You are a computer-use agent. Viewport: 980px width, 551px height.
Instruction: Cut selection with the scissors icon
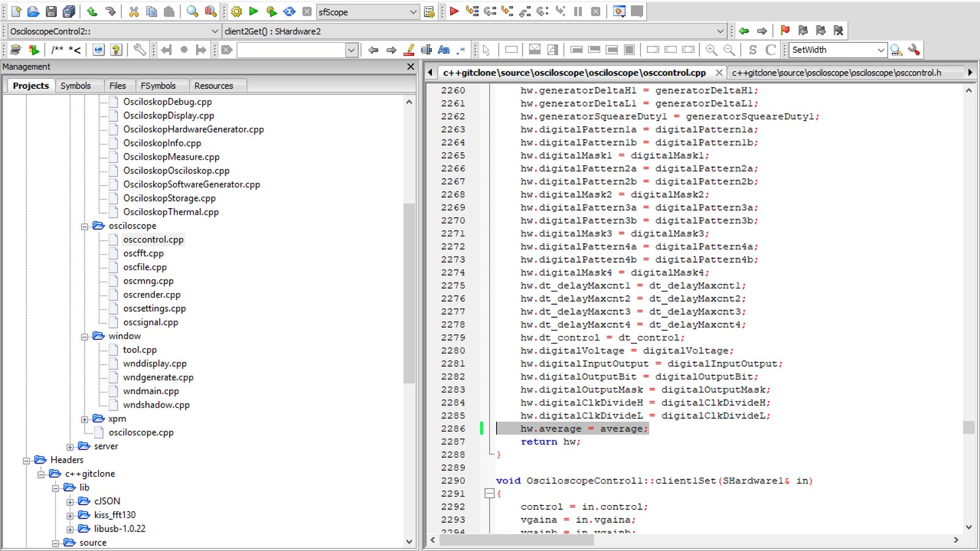pos(134,12)
